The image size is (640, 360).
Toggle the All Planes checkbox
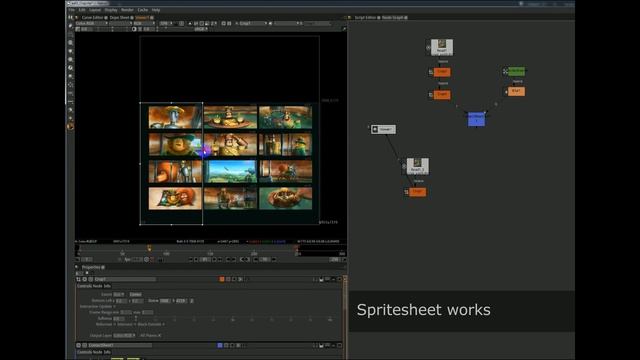pyautogui.click(x=159, y=336)
